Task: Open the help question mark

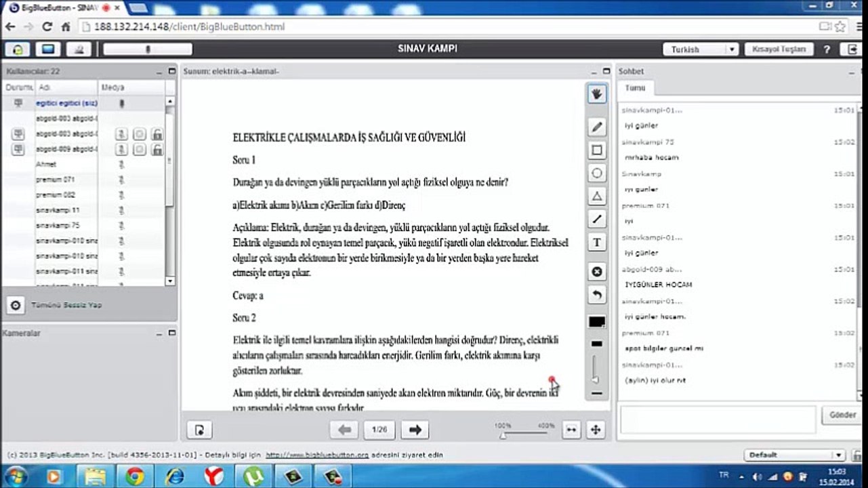Action: (827, 49)
